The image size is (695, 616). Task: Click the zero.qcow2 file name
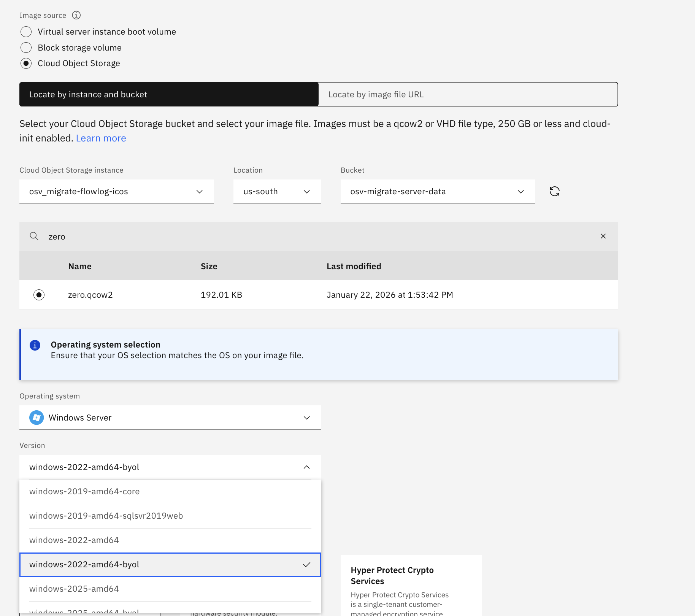pos(90,295)
